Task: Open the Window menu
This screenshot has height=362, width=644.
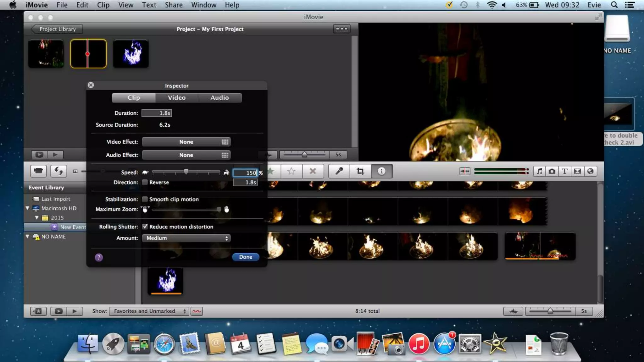Action: 204,5
